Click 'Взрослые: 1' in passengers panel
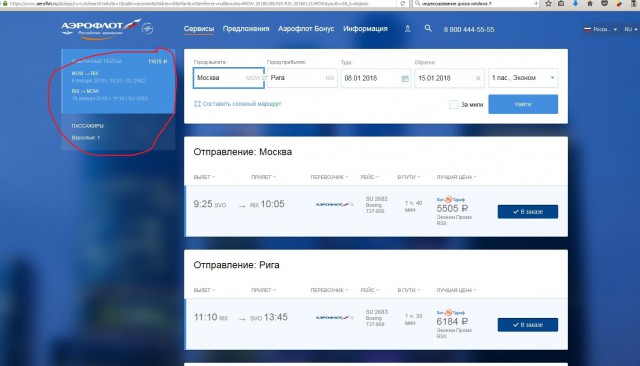Screen dimensions: 640x366 86,138
